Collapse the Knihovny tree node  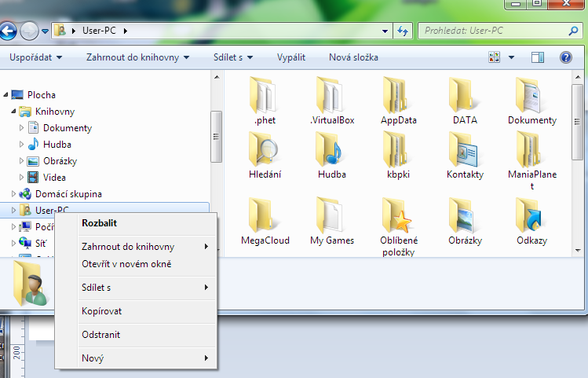coord(13,111)
